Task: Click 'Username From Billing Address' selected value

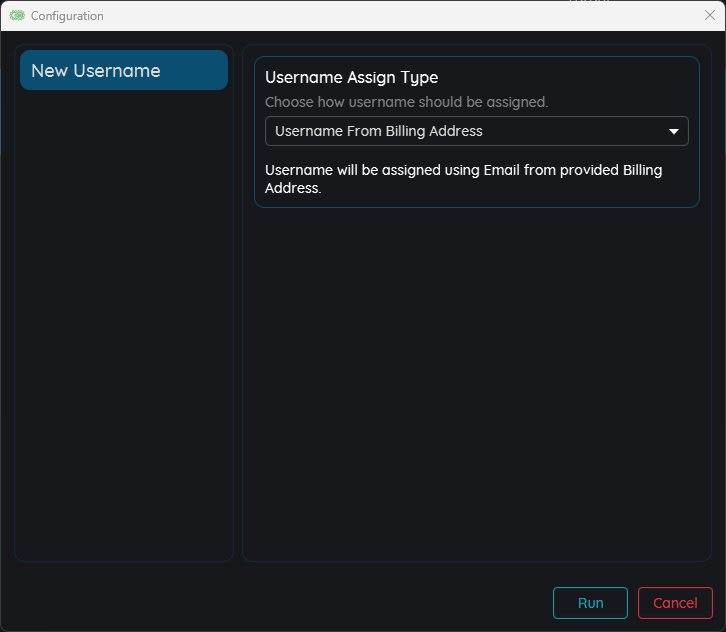Action: [379, 131]
